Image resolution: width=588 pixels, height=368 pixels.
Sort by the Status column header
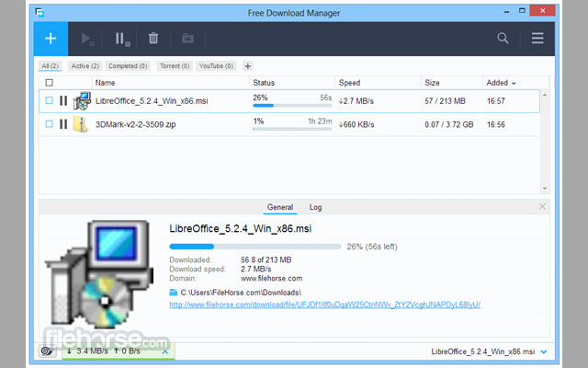pyautogui.click(x=264, y=83)
